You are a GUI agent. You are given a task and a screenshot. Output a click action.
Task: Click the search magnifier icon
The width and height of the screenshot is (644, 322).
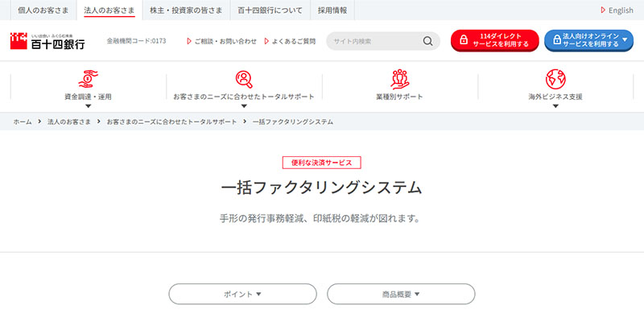tap(427, 41)
